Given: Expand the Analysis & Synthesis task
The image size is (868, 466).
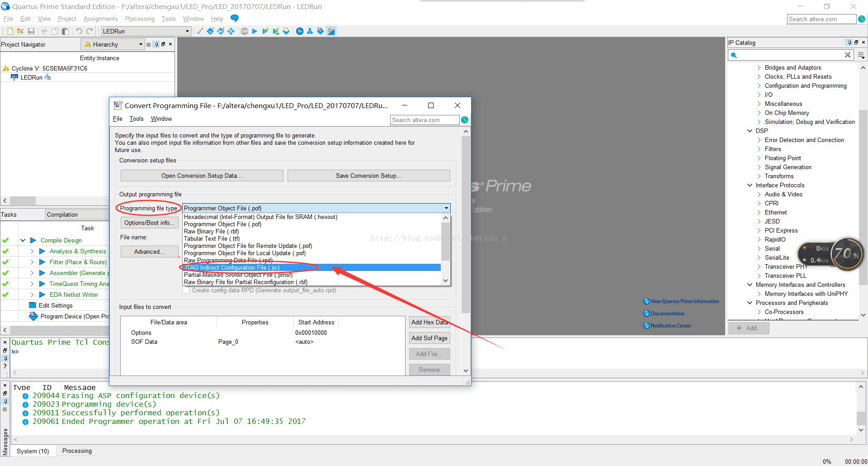Looking at the screenshot, I should tap(32, 251).
